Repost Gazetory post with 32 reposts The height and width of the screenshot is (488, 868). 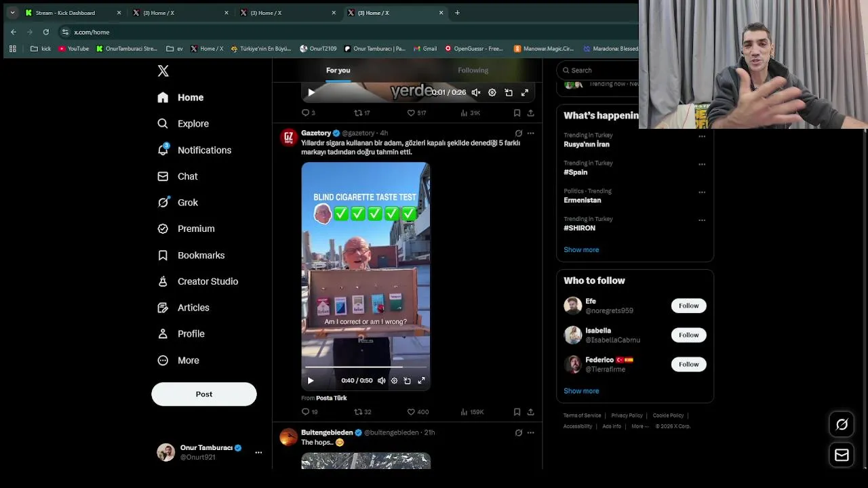[x=362, y=412]
